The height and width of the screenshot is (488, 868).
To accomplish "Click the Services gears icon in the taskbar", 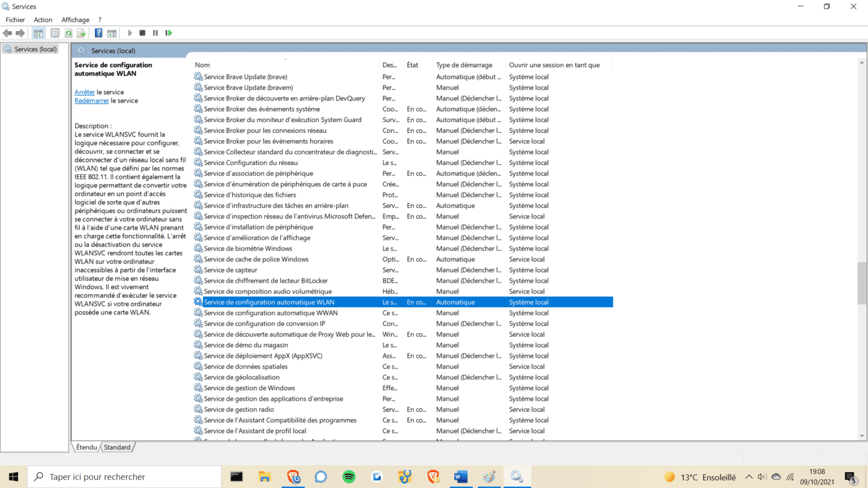I will (517, 477).
